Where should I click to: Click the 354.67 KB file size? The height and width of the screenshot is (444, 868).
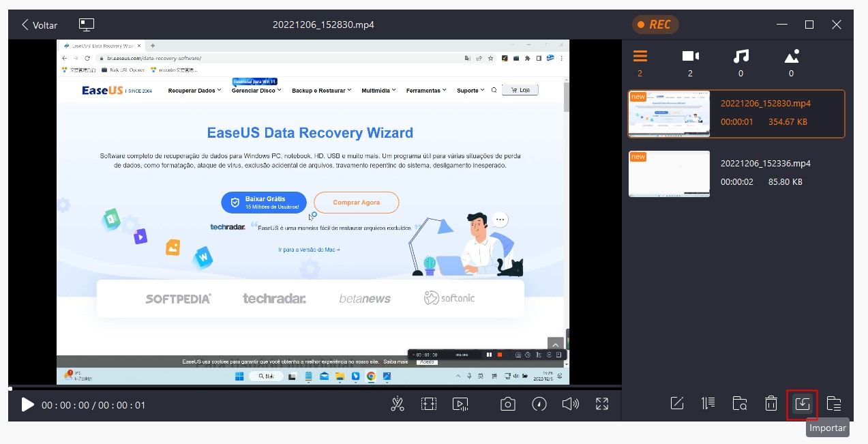[x=788, y=122]
